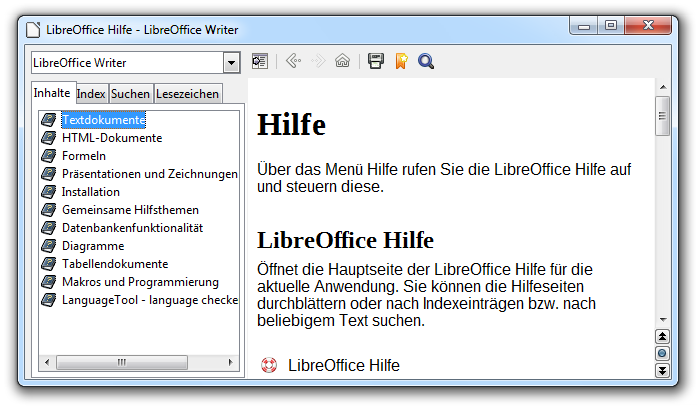
Task: Go back to previous help page
Action: pos(293,62)
